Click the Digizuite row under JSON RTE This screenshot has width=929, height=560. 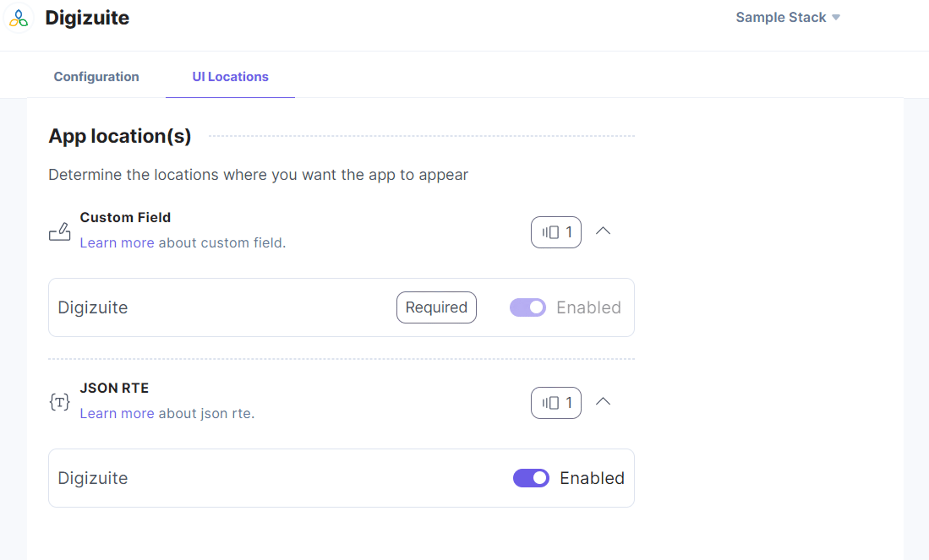341,478
